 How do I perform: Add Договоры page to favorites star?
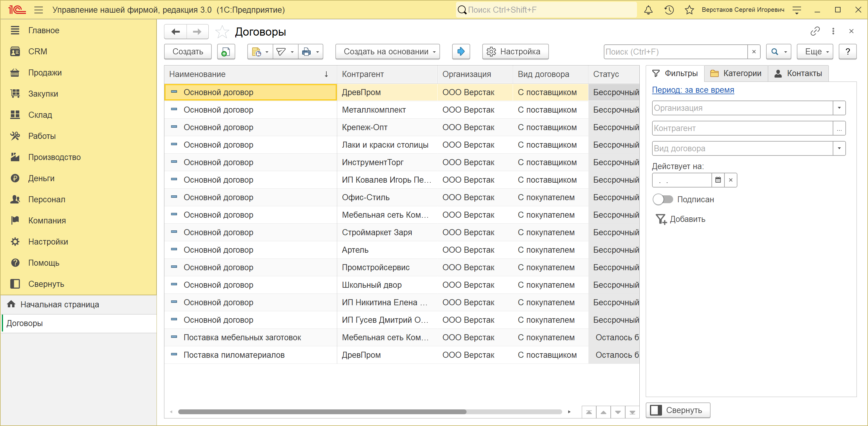coord(222,32)
